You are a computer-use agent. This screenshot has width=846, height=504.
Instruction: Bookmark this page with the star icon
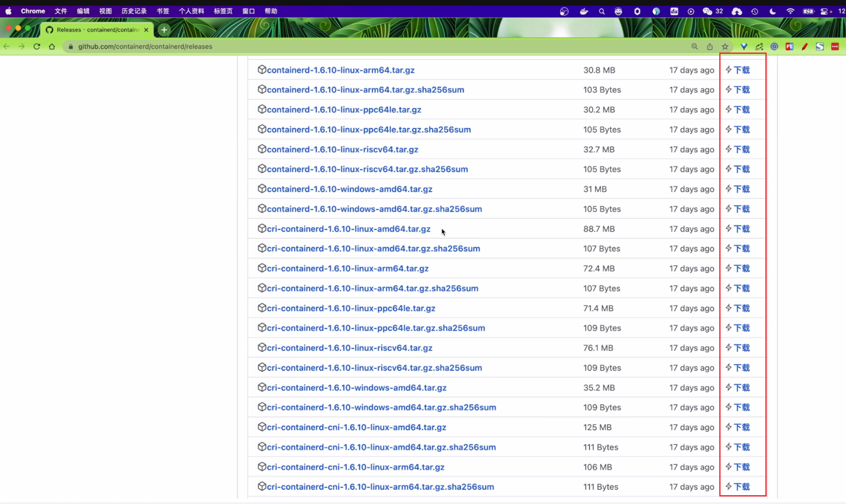725,46
